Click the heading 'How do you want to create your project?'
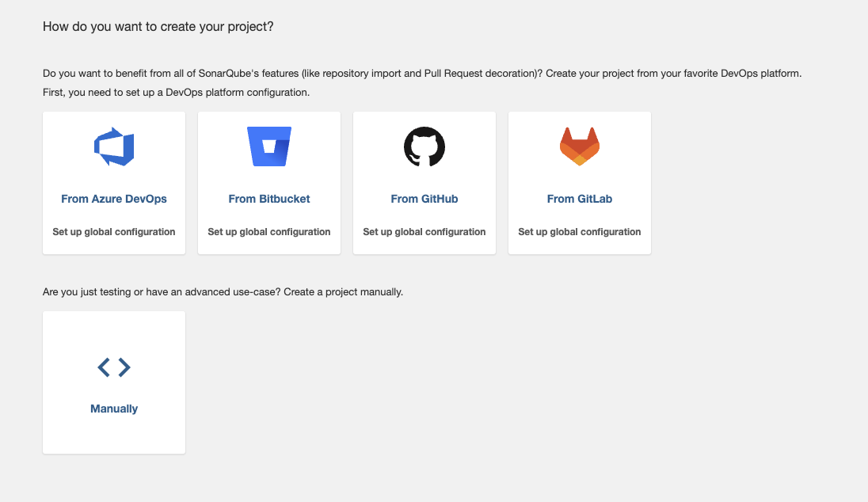The image size is (868, 502). pos(158,27)
